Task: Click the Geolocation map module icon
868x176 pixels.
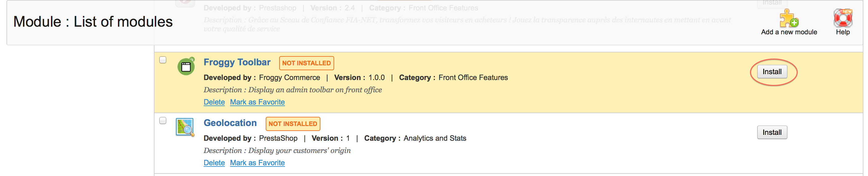Action: (x=185, y=127)
